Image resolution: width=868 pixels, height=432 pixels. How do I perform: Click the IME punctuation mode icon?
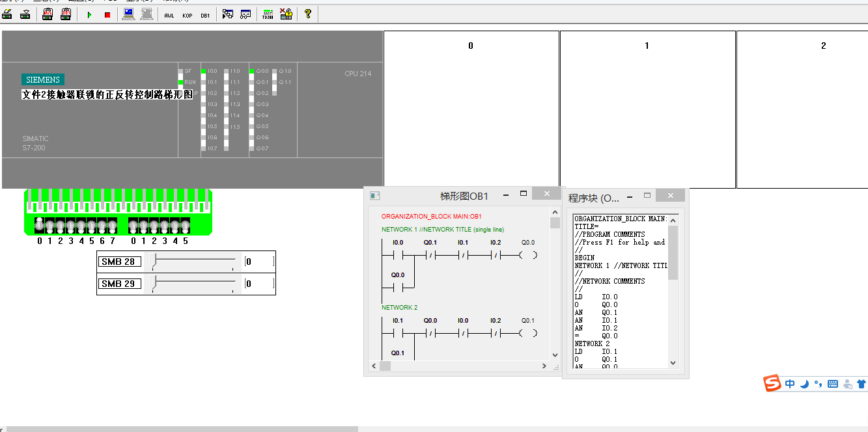[x=819, y=384]
